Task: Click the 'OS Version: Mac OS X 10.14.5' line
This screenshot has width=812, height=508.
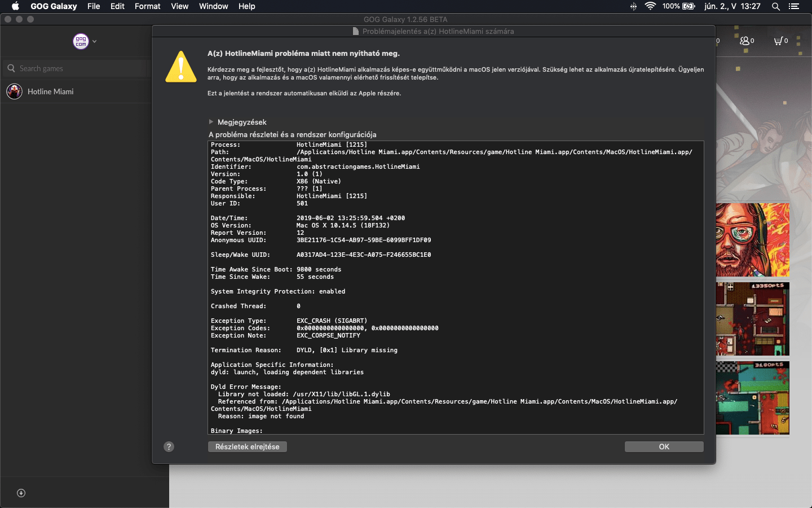Action: [300, 226]
